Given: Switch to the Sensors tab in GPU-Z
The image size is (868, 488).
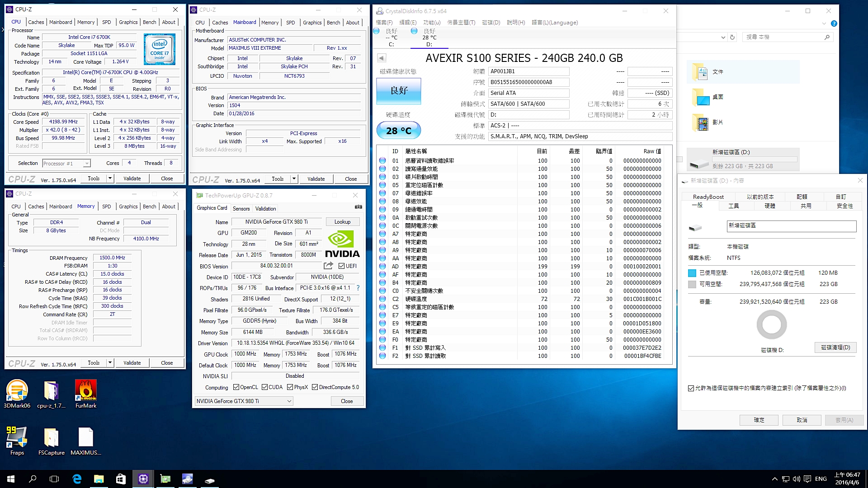Looking at the screenshot, I should click(x=241, y=208).
